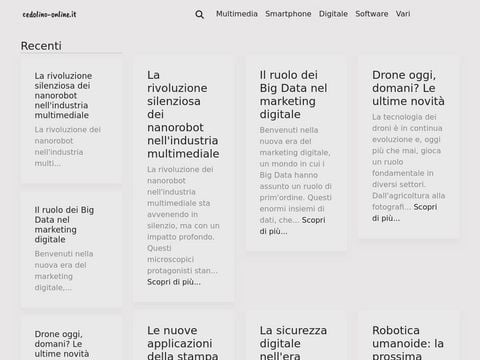The width and height of the screenshot is (480, 360).
Task: Click sidebar excerpt 'Benvenuti nella nuova era del marketing digitale,...'
Action: coord(64,271)
